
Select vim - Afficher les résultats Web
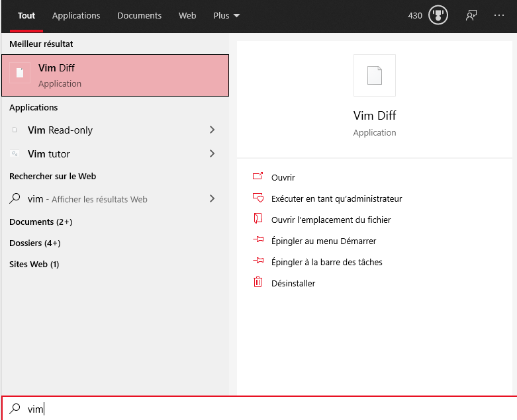pos(115,198)
